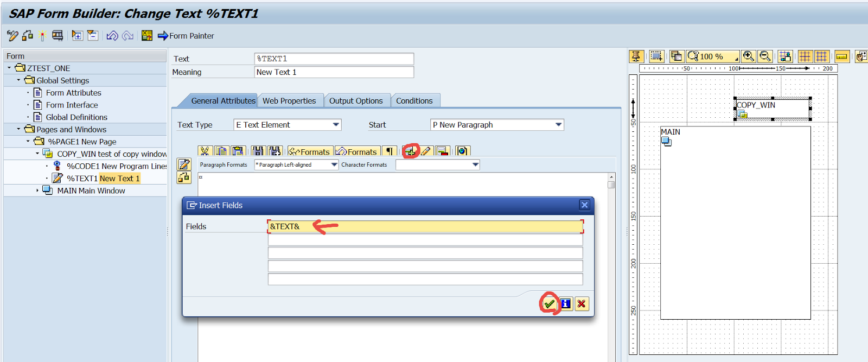This screenshot has height=362, width=868.
Task: Click the floppy disk with plus icon
Action: (275, 151)
